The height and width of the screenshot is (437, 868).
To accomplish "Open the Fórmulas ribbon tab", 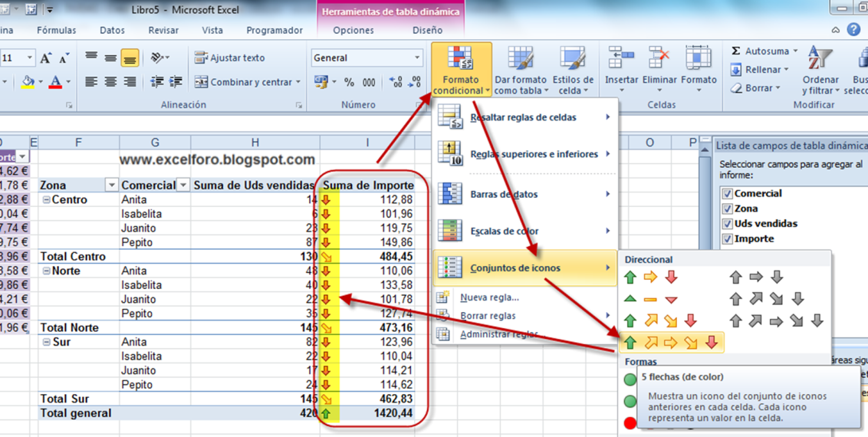I will coord(57,31).
